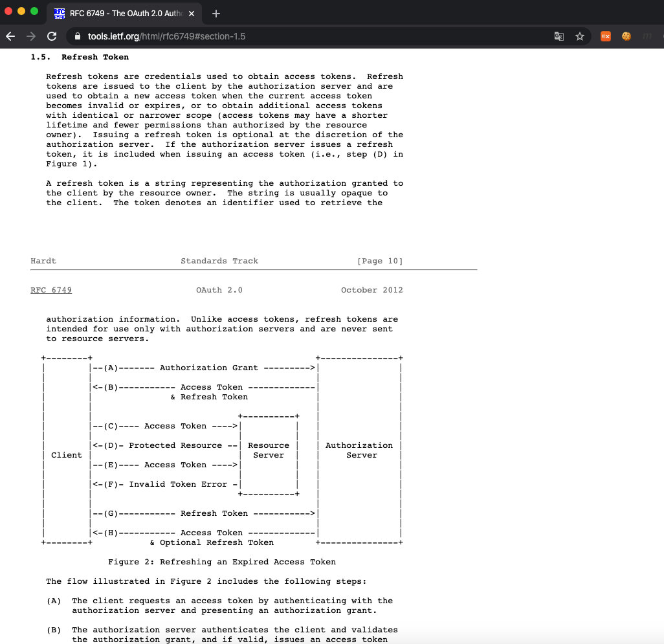Select the RFC 6749 OAuth 2.0 tab
The width and height of the screenshot is (664, 644).
pos(124,14)
